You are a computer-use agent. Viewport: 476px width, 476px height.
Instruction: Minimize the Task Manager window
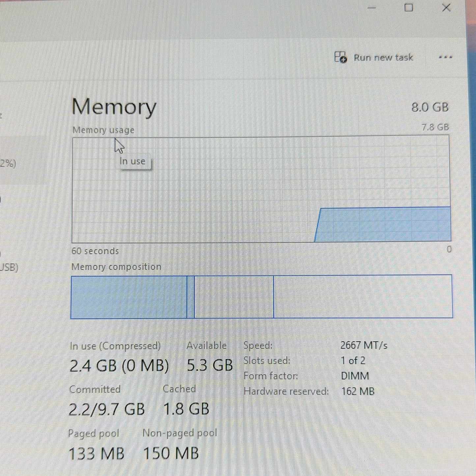pyautogui.click(x=372, y=8)
